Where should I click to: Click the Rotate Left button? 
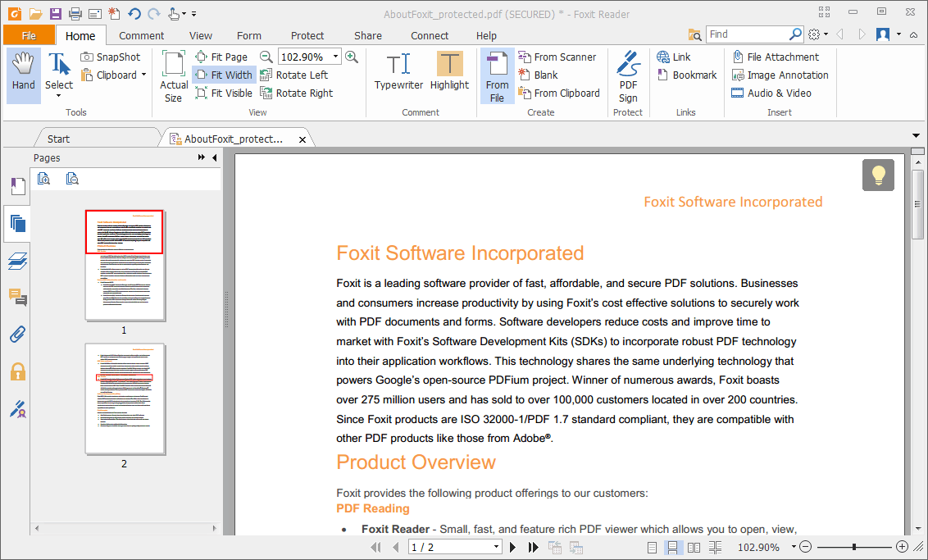point(298,75)
